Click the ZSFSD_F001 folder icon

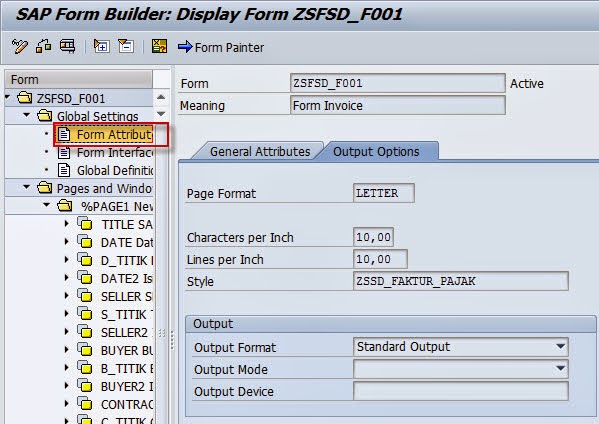pyautogui.click(x=24, y=98)
